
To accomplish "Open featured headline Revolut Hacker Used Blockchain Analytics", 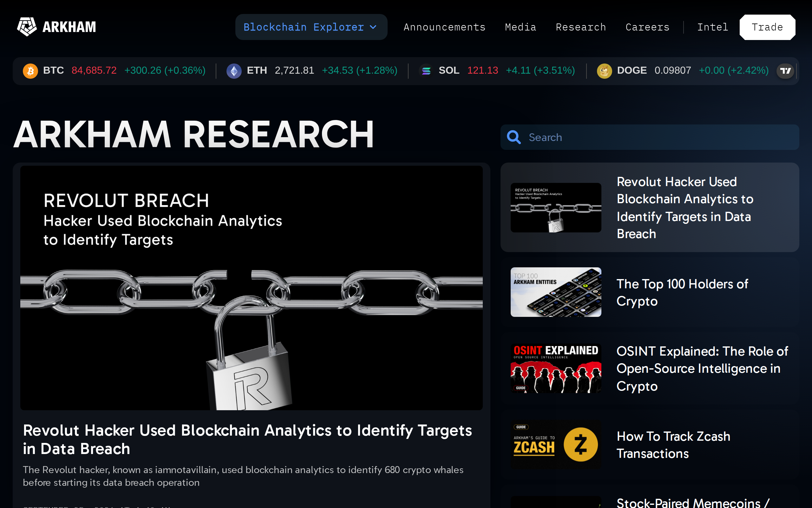I will click(x=247, y=439).
